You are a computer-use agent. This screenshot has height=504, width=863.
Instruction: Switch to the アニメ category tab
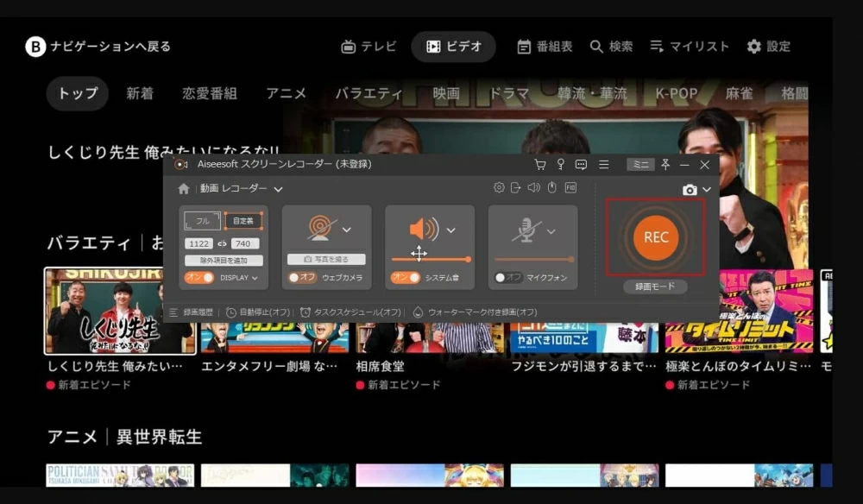pyautogui.click(x=286, y=93)
